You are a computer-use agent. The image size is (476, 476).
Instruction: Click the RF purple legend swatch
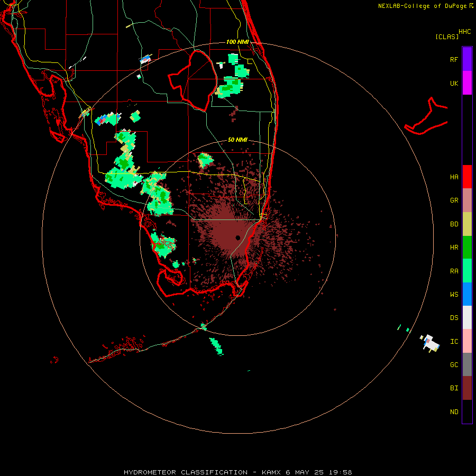pyautogui.click(x=467, y=59)
